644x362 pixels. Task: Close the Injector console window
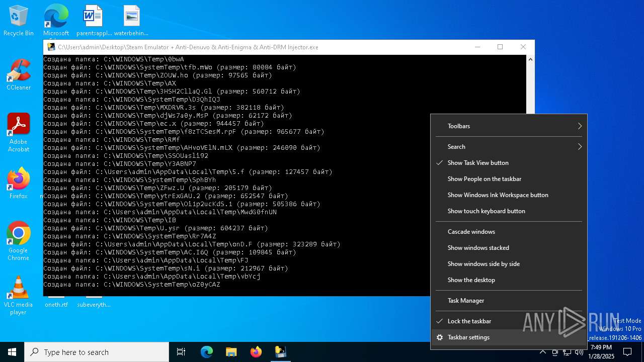click(x=523, y=47)
